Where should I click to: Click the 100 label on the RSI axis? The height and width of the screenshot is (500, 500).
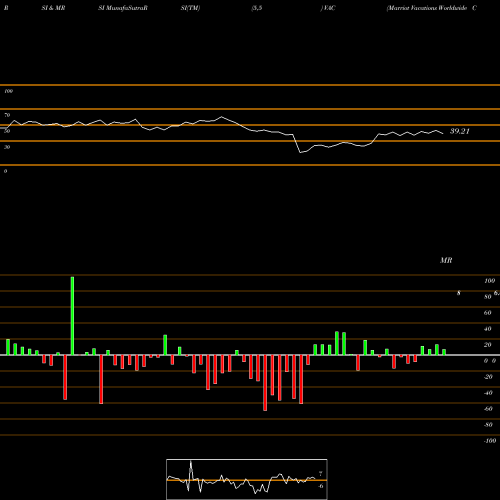(x=8, y=91)
